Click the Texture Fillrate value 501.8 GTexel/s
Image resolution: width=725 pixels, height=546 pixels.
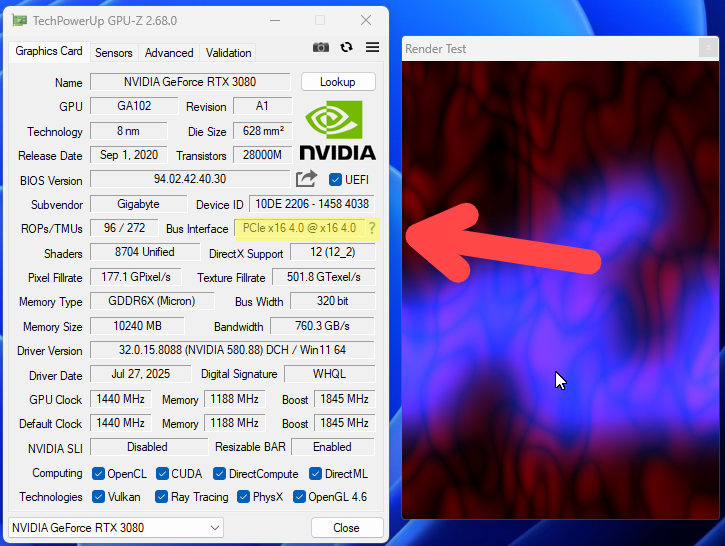click(x=324, y=277)
